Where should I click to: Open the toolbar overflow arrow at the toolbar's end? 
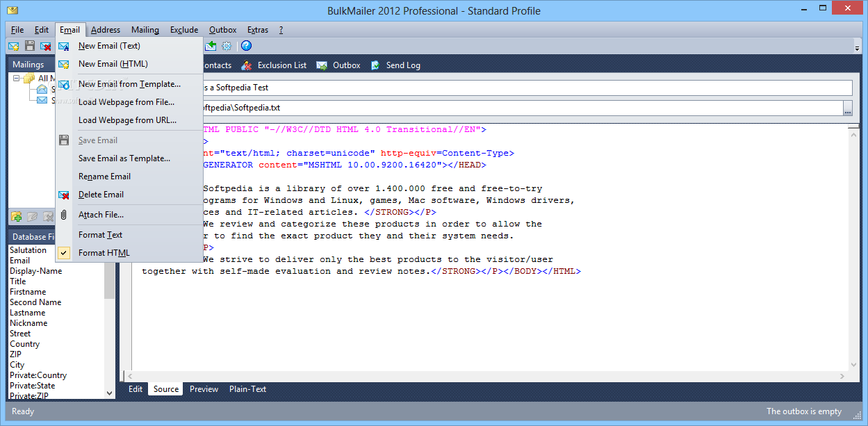[857, 47]
